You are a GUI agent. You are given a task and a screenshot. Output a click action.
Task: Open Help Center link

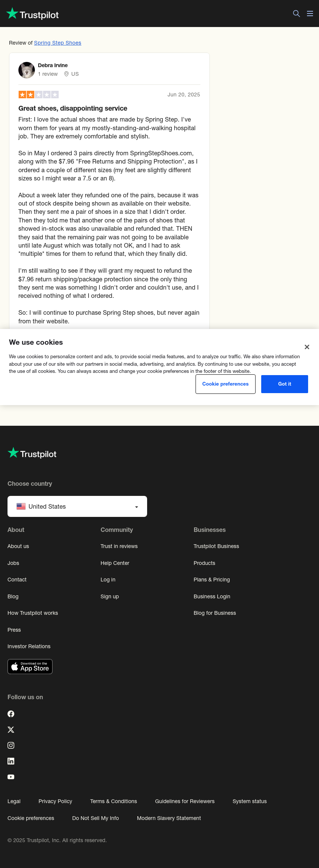115,563
